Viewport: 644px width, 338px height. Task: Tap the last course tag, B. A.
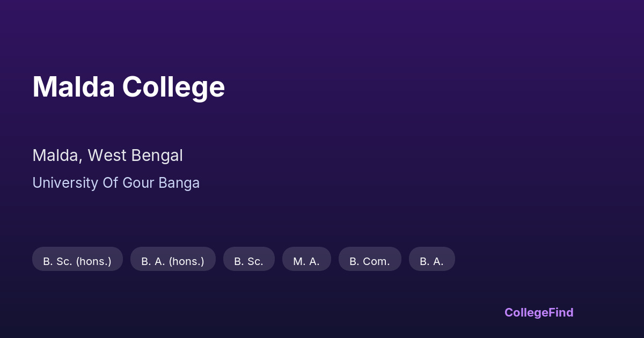click(431, 261)
